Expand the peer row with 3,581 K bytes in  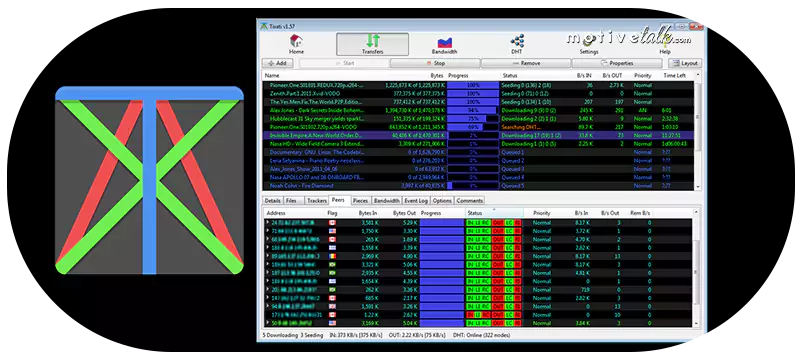(x=267, y=223)
